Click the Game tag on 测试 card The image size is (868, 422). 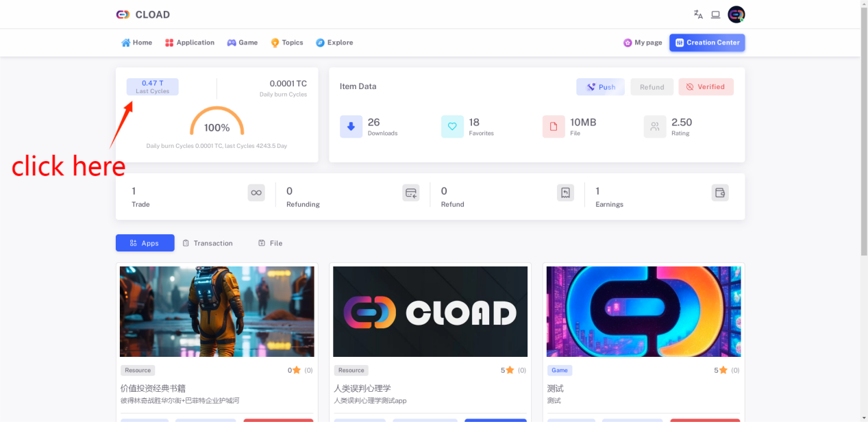pyautogui.click(x=560, y=370)
